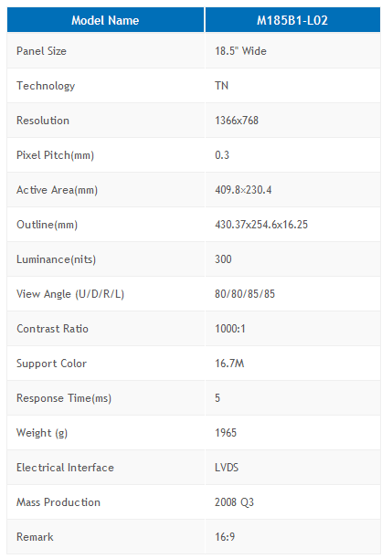392x559 pixels.
Task: Click the 1965 weight value
Action: coord(226,432)
